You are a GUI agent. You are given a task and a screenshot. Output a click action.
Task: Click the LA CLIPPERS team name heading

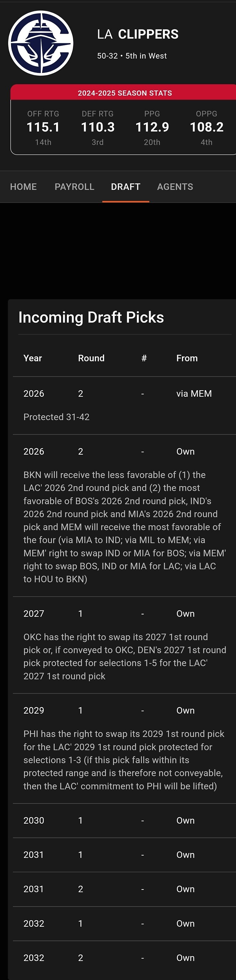(x=138, y=34)
